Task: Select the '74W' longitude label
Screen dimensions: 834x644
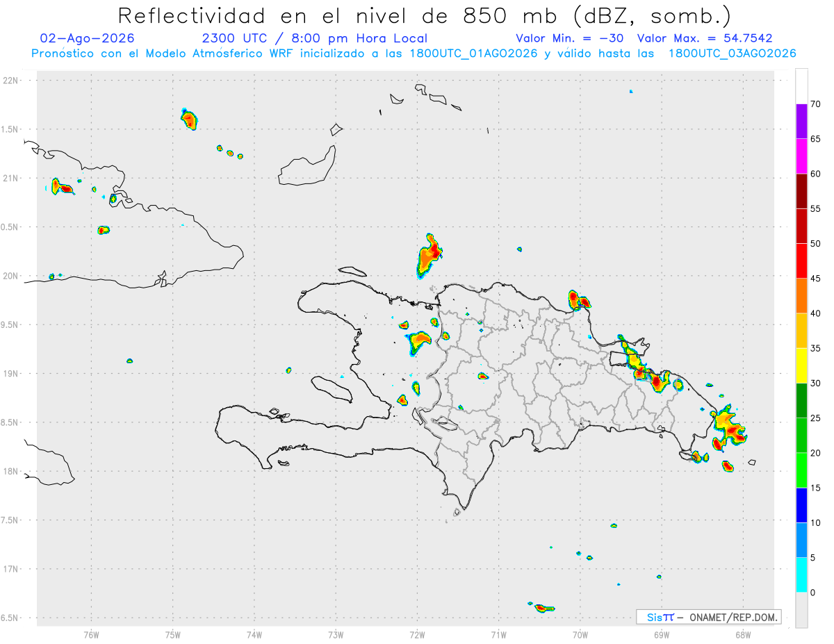Action: 254,634
